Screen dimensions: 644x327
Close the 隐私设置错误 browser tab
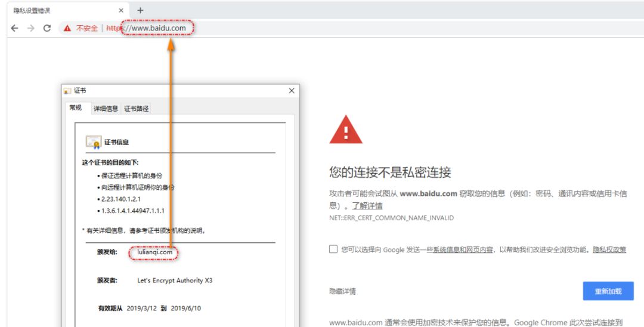tap(120, 10)
